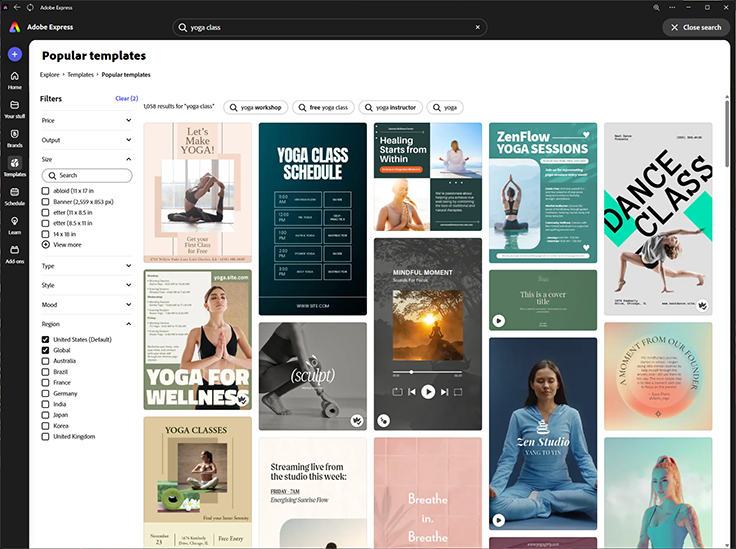Click the blue Create new plus button

14,54
